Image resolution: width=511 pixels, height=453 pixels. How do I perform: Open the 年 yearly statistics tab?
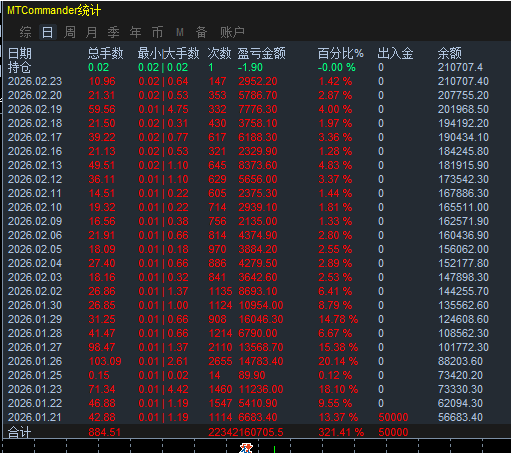(135, 32)
